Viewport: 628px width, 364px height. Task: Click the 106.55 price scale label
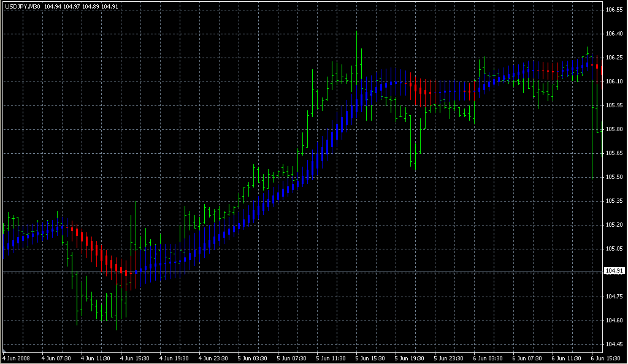(615, 10)
